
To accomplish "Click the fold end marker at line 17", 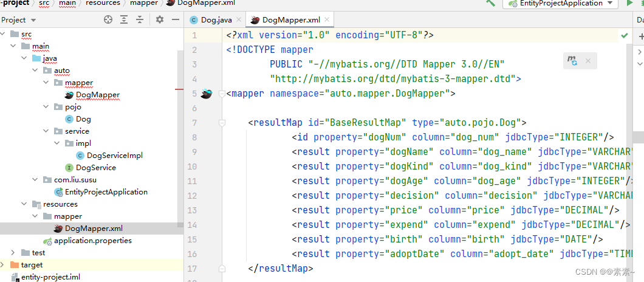I will point(222,269).
